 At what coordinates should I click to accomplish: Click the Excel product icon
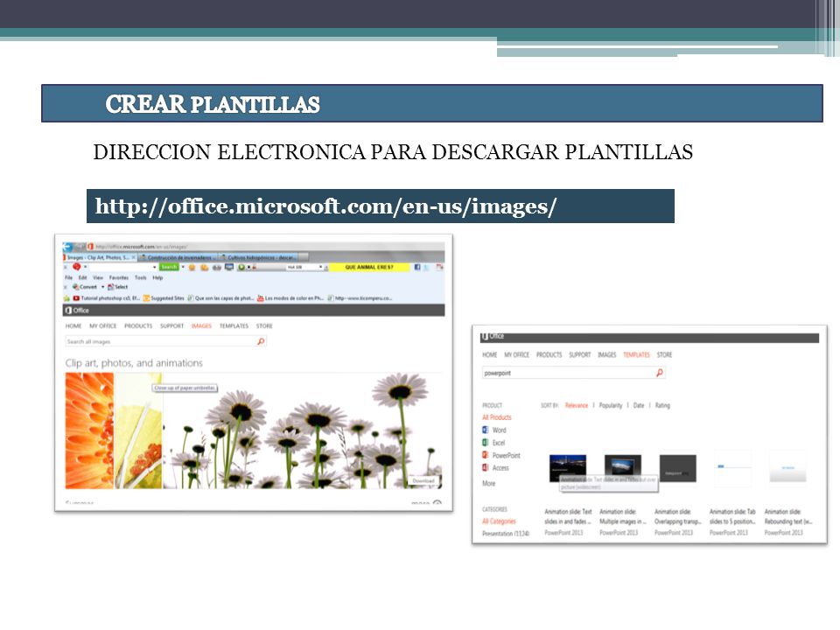tap(486, 443)
